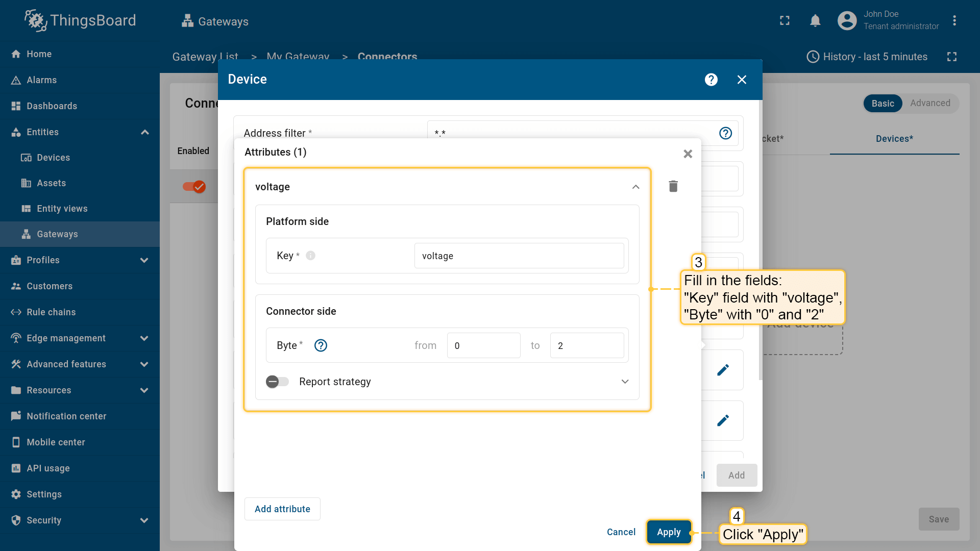
Task: Open Rule chains in sidebar
Action: click(x=51, y=312)
